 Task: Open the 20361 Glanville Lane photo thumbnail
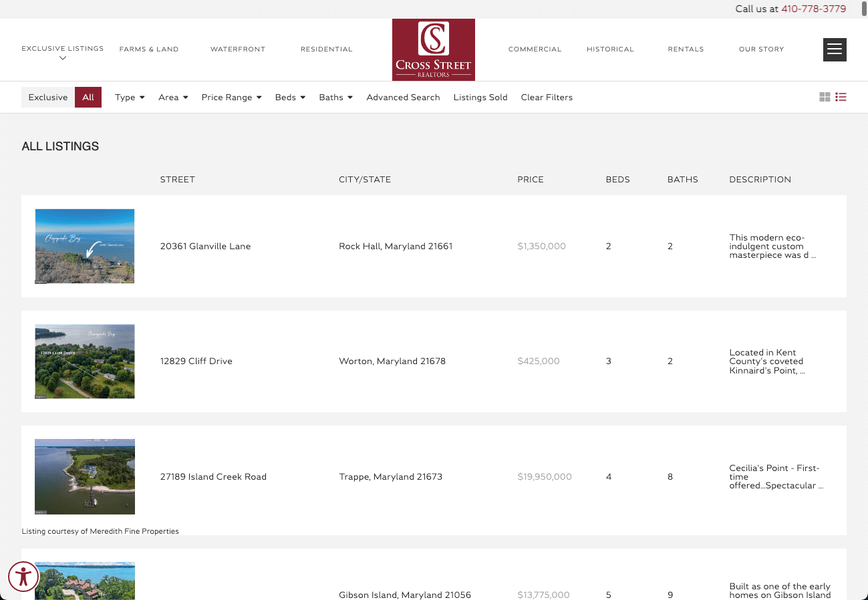(85, 246)
